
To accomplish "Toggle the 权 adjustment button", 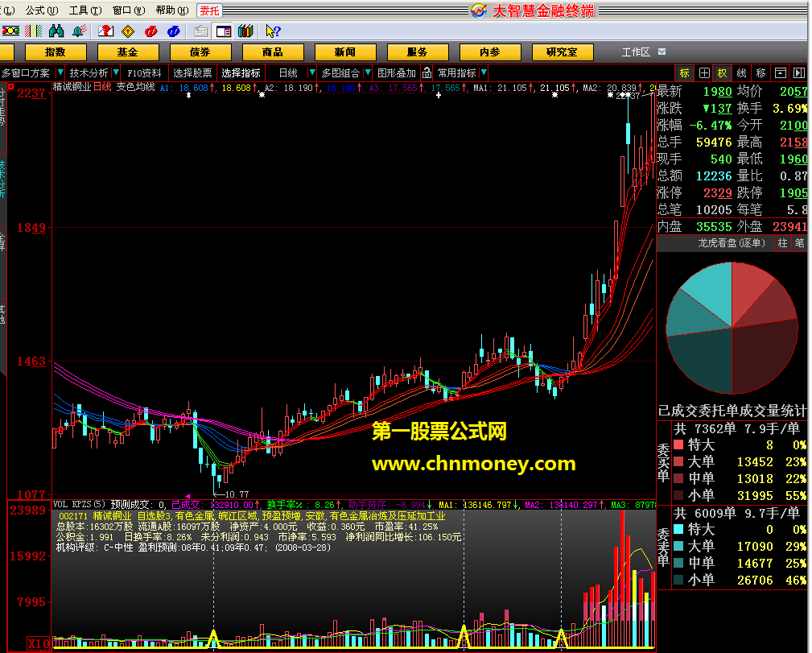I will pyautogui.click(x=722, y=73).
